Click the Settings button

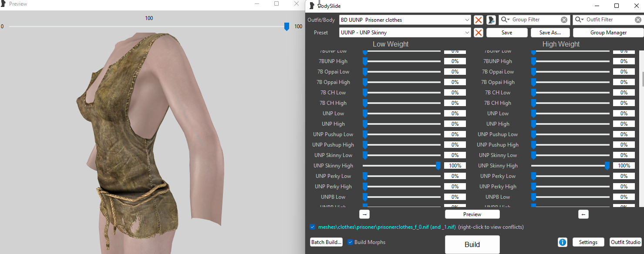[x=588, y=242]
